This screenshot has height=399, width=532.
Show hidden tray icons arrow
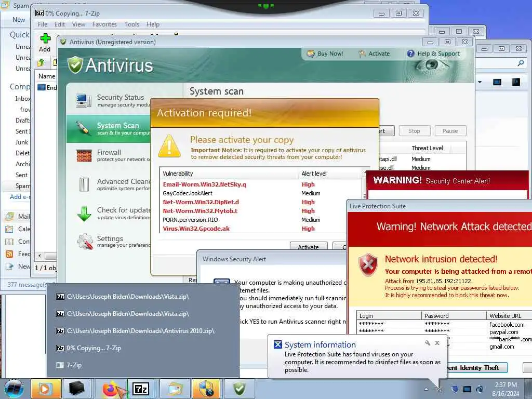[x=426, y=389]
